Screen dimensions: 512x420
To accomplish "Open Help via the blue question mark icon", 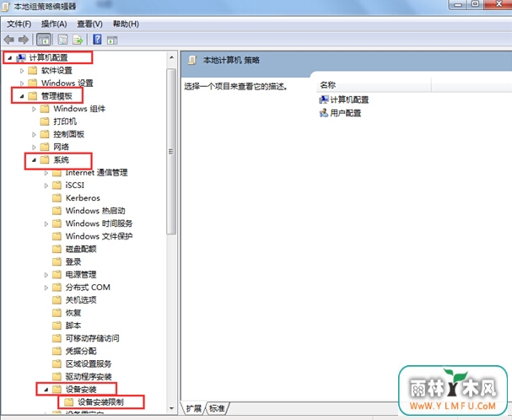I will 97,40.
